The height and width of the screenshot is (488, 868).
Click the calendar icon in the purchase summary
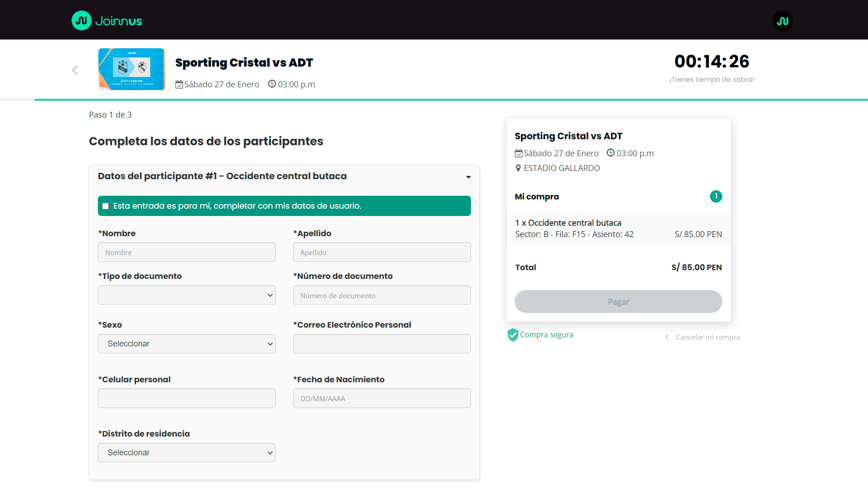(519, 153)
